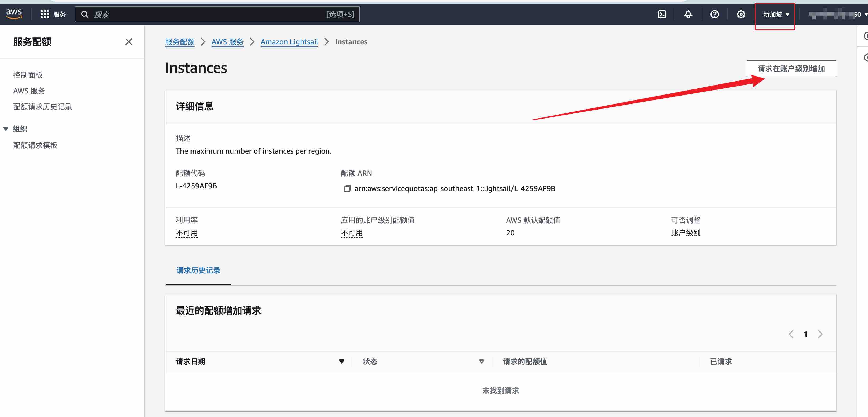This screenshot has width=868, height=417.
Task: Click the ARN text arn:aws:servicequotas
Action: (x=455, y=188)
